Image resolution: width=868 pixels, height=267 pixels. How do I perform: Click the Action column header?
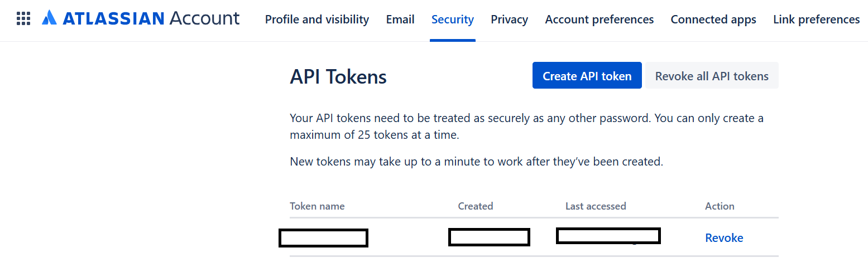[720, 206]
